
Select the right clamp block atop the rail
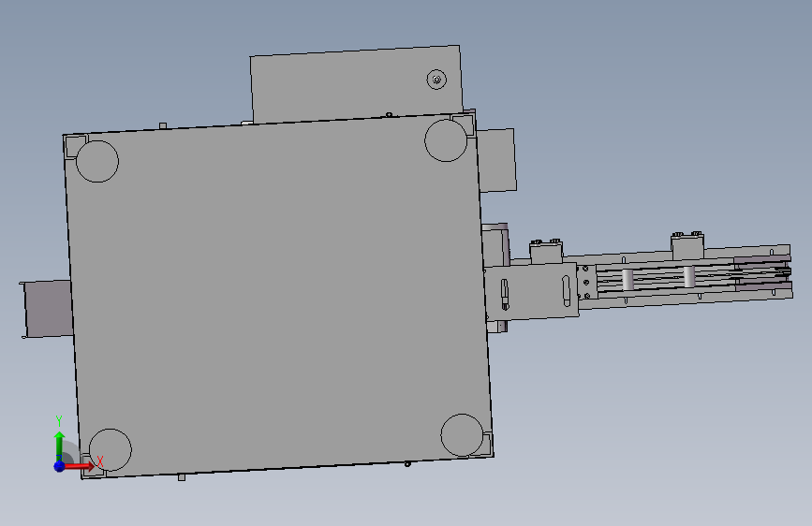[687, 245]
